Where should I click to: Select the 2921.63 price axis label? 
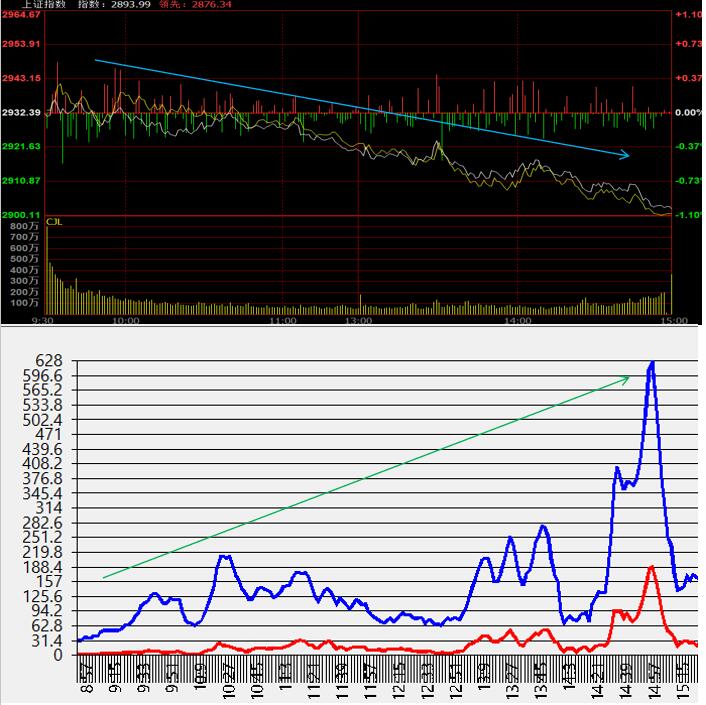21,146
